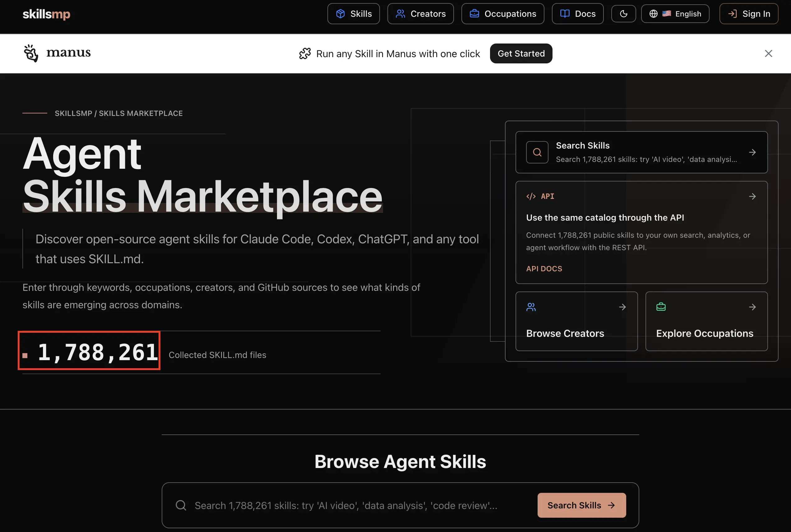Click the 'Discover open-source agent skills' tagline

[257, 249]
